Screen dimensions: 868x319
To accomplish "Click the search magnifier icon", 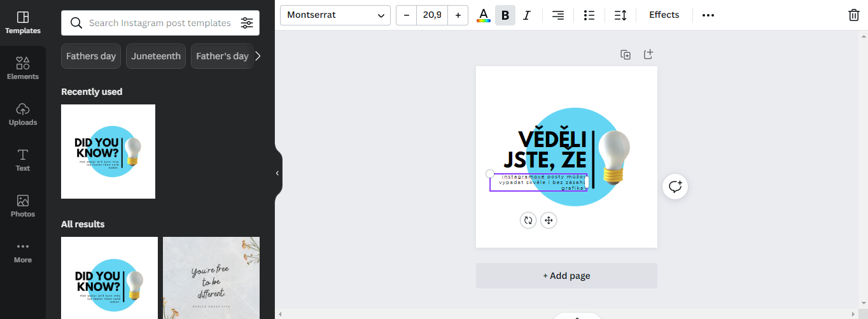I will (76, 23).
